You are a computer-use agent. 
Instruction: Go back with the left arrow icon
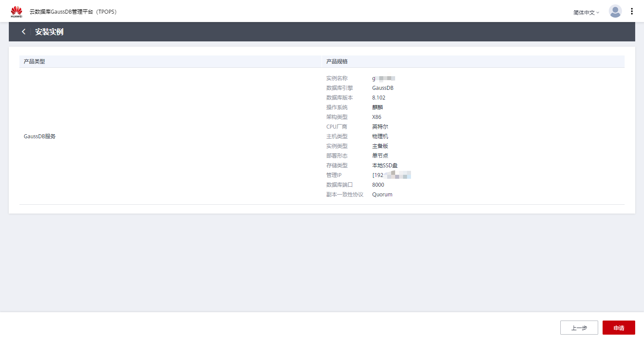[x=24, y=32]
